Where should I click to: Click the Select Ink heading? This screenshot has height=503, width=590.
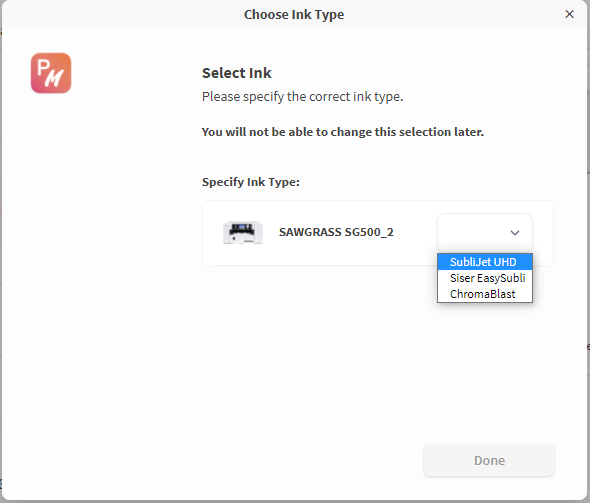point(237,73)
